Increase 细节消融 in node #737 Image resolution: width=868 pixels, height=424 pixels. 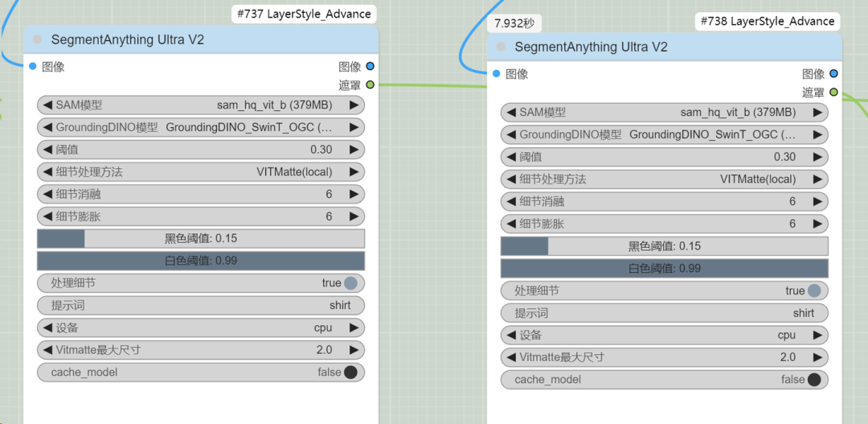pos(354,194)
